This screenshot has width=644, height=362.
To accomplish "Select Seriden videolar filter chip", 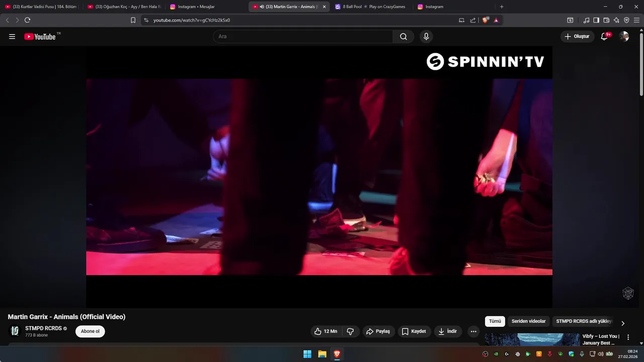I will pos(528,321).
